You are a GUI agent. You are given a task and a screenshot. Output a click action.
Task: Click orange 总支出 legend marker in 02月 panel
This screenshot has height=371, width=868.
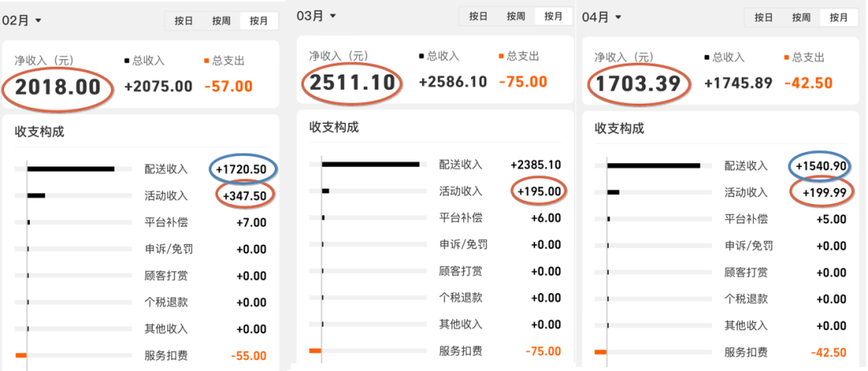[x=207, y=60]
